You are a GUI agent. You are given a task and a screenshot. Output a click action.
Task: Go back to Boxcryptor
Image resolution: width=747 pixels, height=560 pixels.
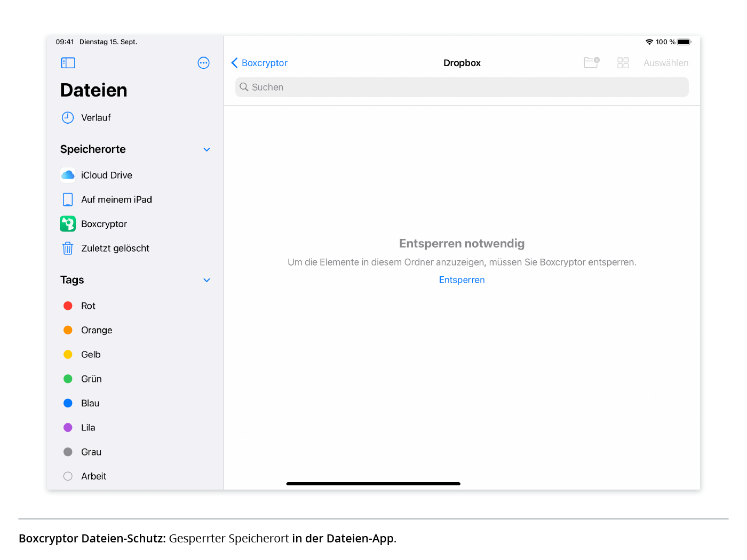coord(259,63)
